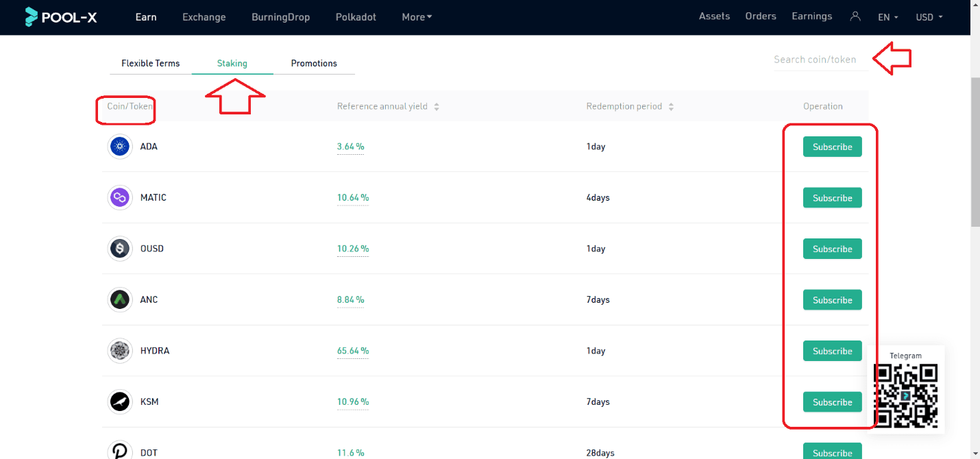The width and height of the screenshot is (980, 459).
Task: Subscribe to MATIC staking
Action: coord(833,198)
